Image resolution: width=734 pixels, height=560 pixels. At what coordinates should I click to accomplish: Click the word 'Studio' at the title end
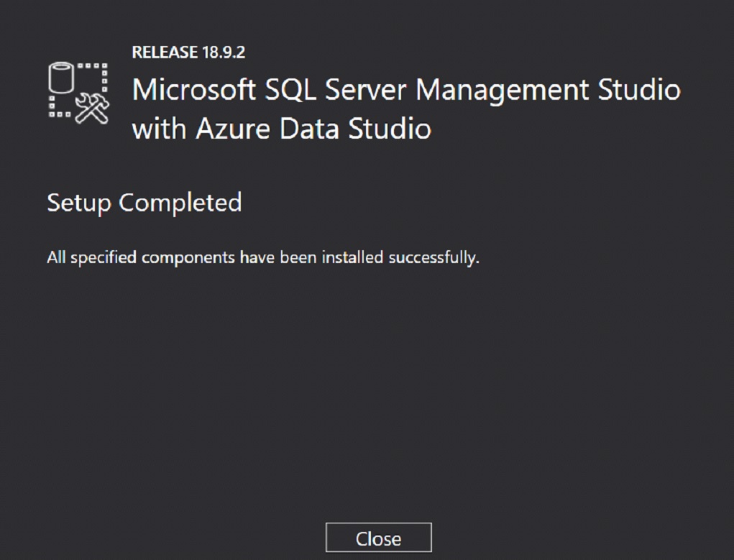639,89
